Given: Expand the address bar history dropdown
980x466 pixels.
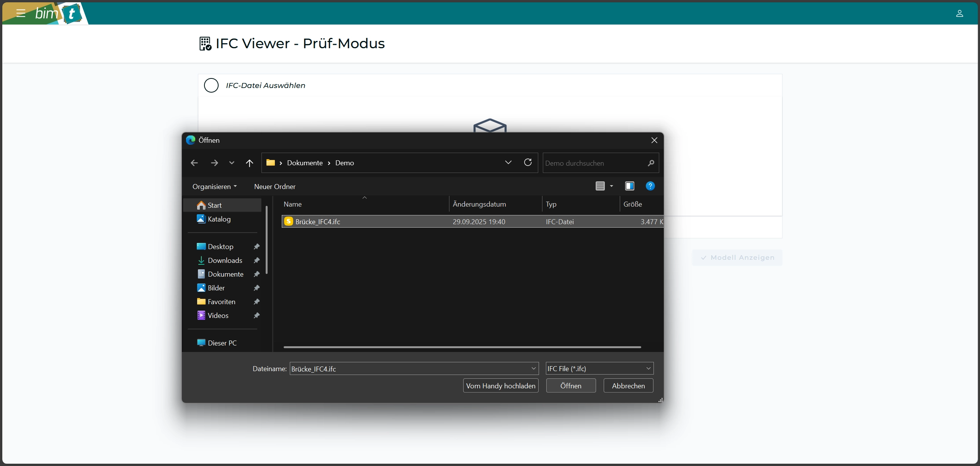Looking at the screenshot, I should pos(508,163).
